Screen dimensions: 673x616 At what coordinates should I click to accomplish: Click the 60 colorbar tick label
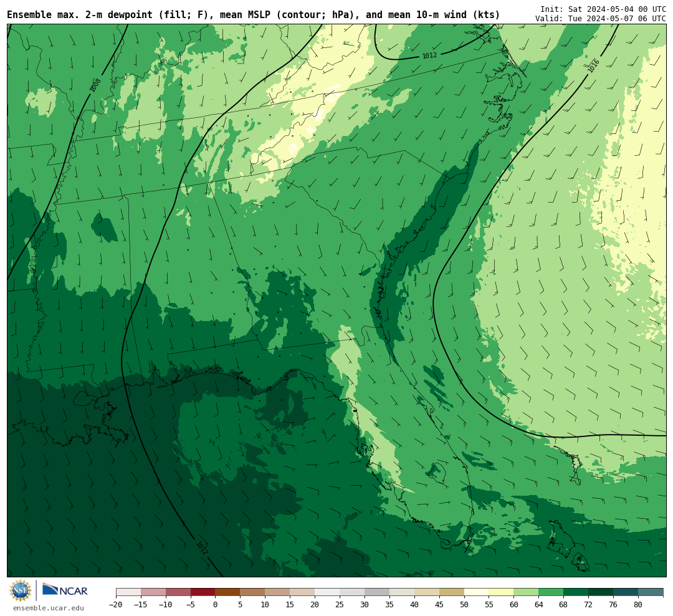pyautogui.click(x=513, y=604)
